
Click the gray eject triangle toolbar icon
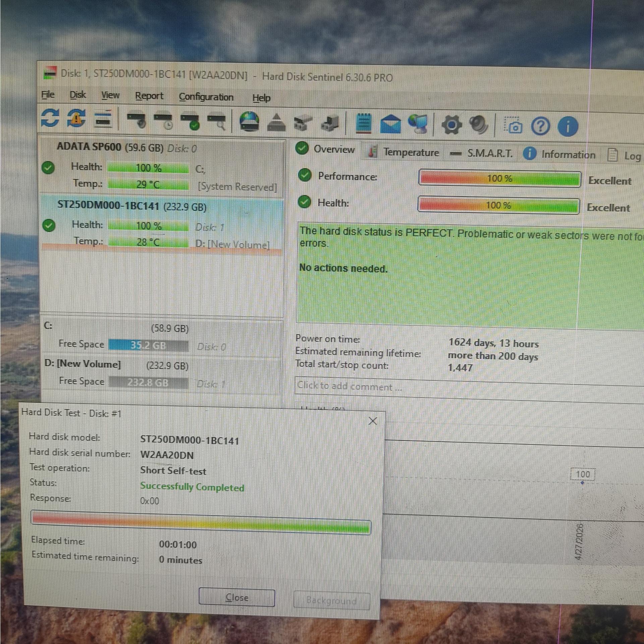tap(277, 123)
